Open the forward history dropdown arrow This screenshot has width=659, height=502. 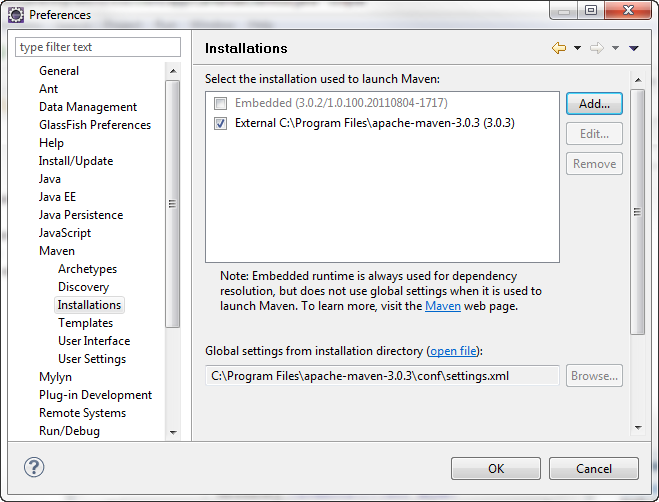click(x=615, y=48)
